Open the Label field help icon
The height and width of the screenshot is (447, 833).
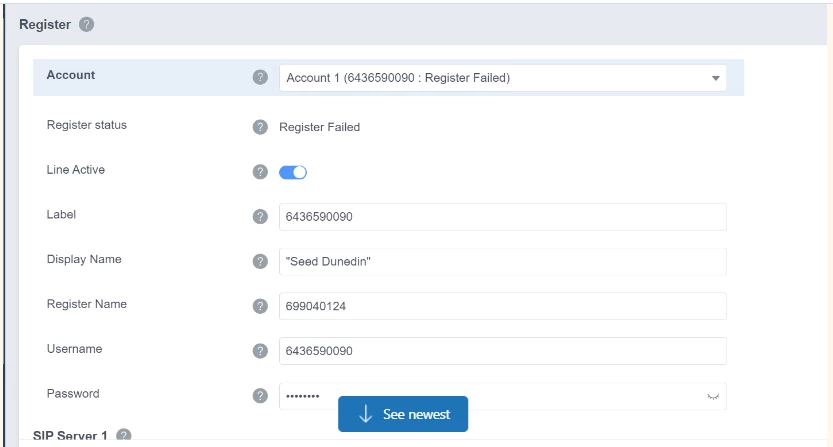[260, 216]
